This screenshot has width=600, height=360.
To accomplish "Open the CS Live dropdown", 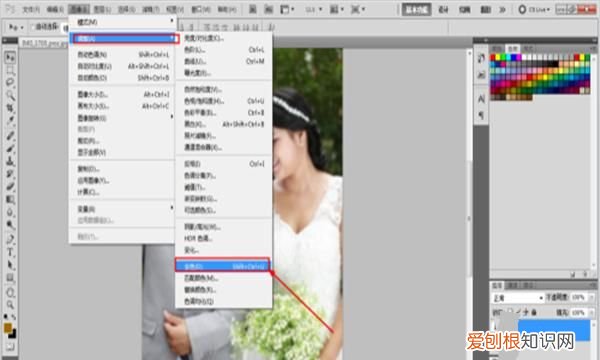I will (x=534, y=9).
